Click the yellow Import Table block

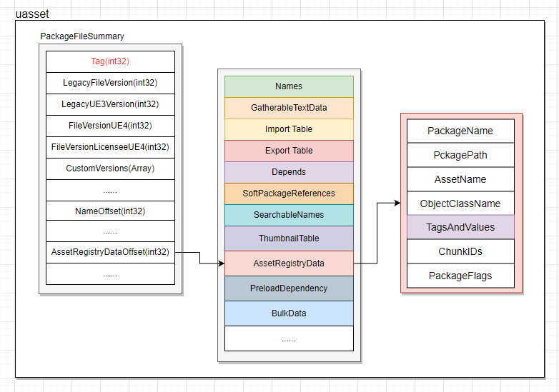point(289,129)
